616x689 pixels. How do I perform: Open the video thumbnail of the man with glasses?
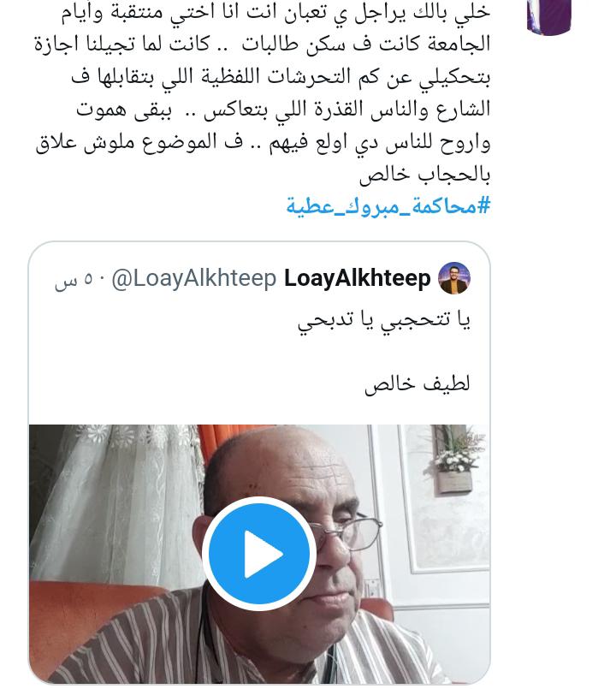(x=259, y=554)
